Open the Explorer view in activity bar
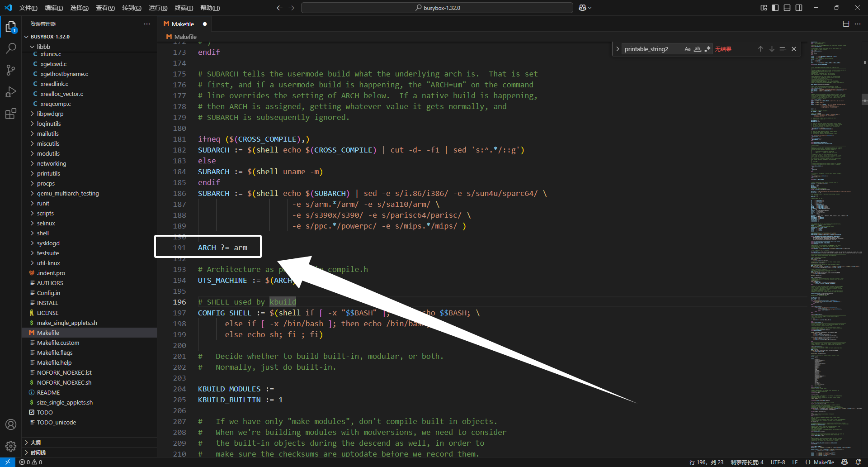868x467 pixels. 11,27
